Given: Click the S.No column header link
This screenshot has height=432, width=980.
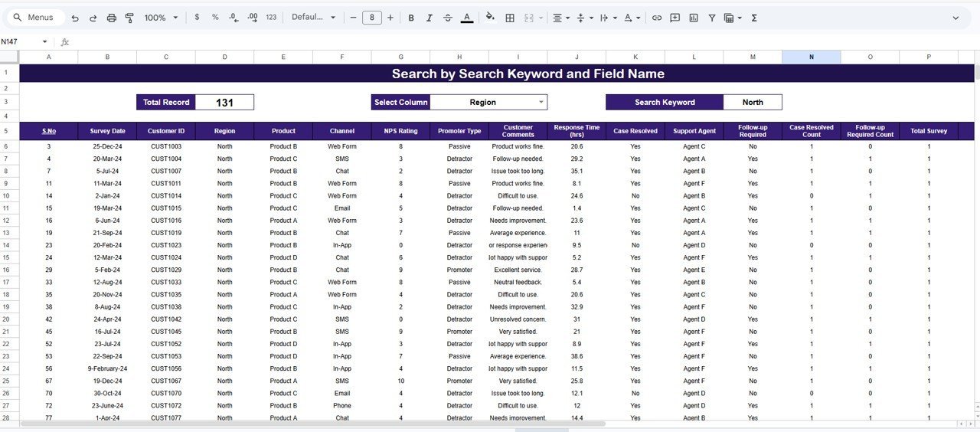Looking at the screenshot, I should point(48,131).
